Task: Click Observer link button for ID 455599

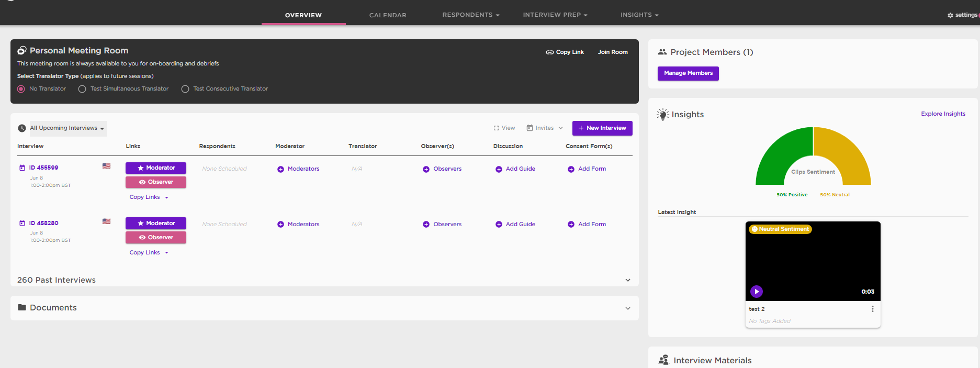Action: click(x=156, y=182)
